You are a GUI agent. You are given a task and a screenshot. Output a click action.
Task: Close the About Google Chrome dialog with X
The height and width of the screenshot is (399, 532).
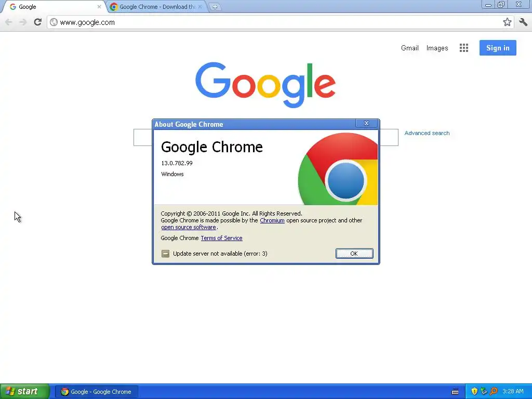[366, 123]
